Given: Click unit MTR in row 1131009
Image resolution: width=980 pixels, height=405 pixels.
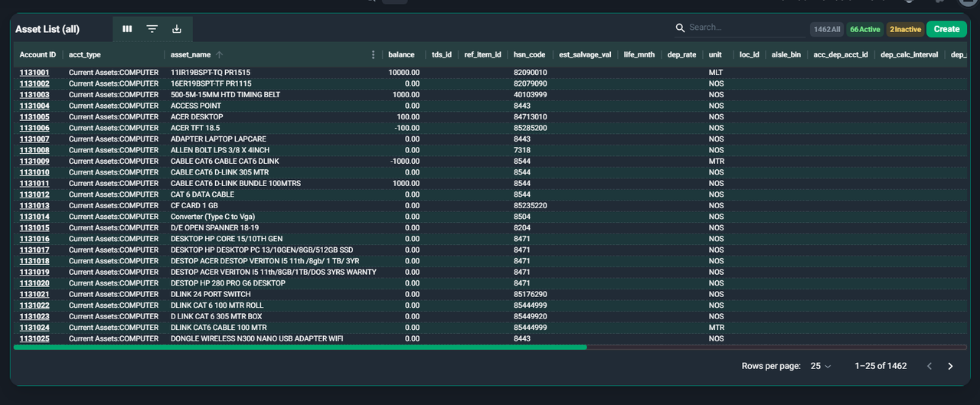Looking at the screenshot, I should point(717,161).
